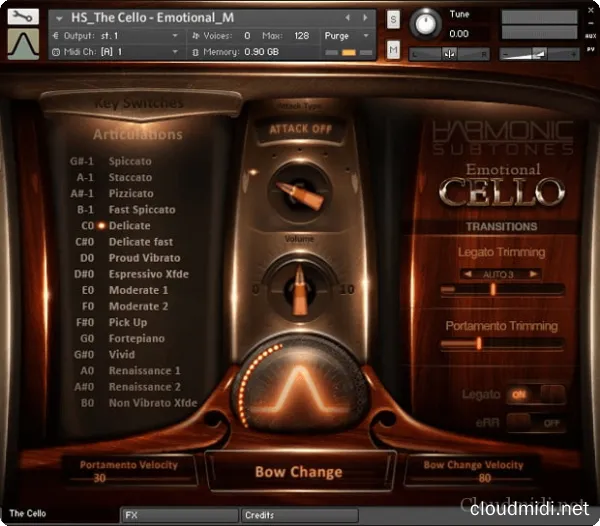
Task: Select Spiccato articulation
Action: 130,161
